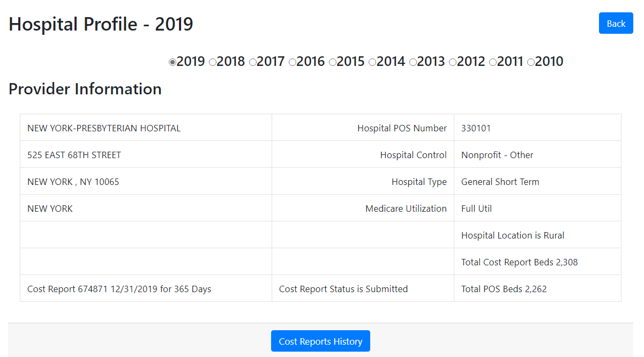Select the NEW YORK , NY 10065 cell
Screen dimensions: 644x357
[146, 181]
